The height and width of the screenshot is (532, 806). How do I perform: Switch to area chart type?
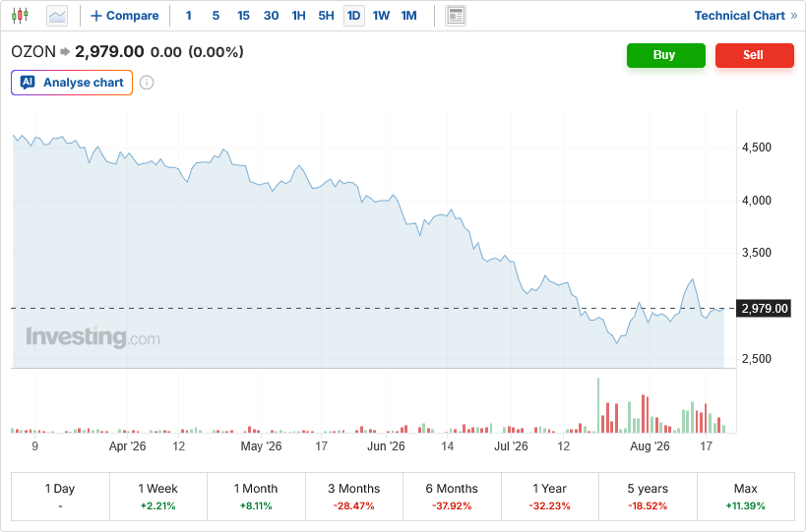pos(57,16)
